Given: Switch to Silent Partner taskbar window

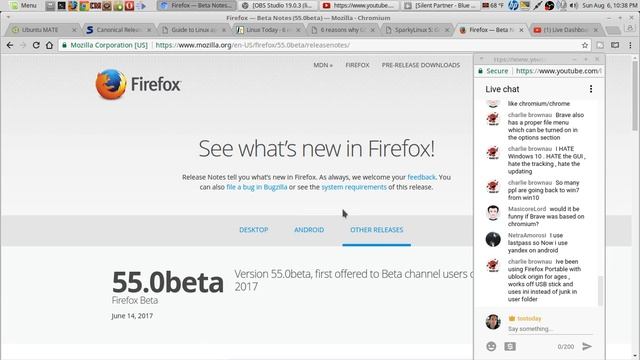Looking at the screenshot, I should pos(441,6).
